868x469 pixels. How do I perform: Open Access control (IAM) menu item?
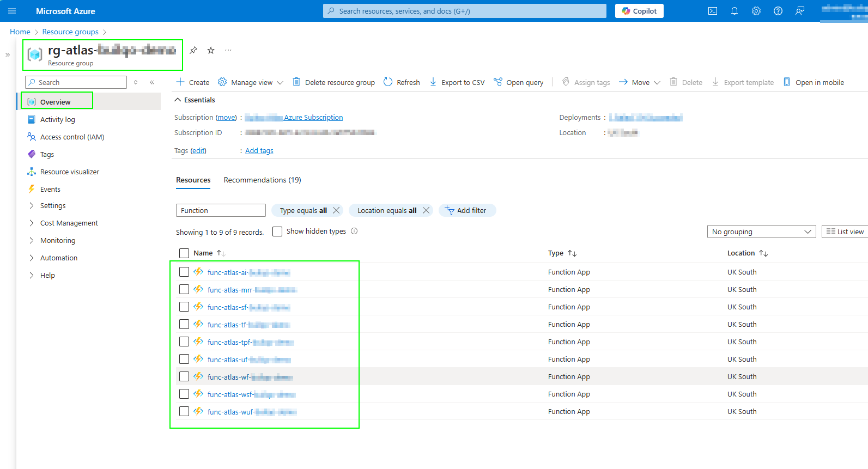(x=72, y=137)
